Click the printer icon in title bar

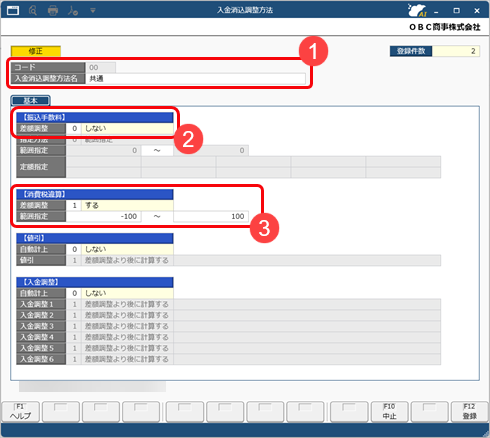pyautogui.click(x=53, y=11)
